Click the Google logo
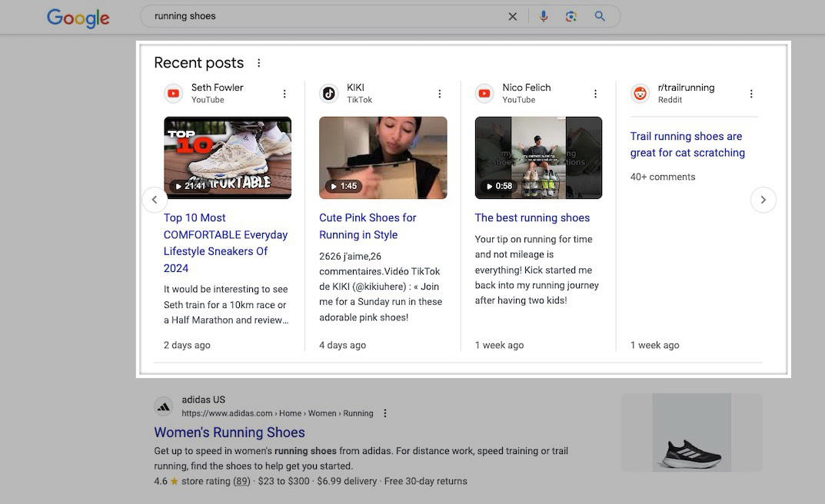The image size is (825, 504). tap(77, 17)
